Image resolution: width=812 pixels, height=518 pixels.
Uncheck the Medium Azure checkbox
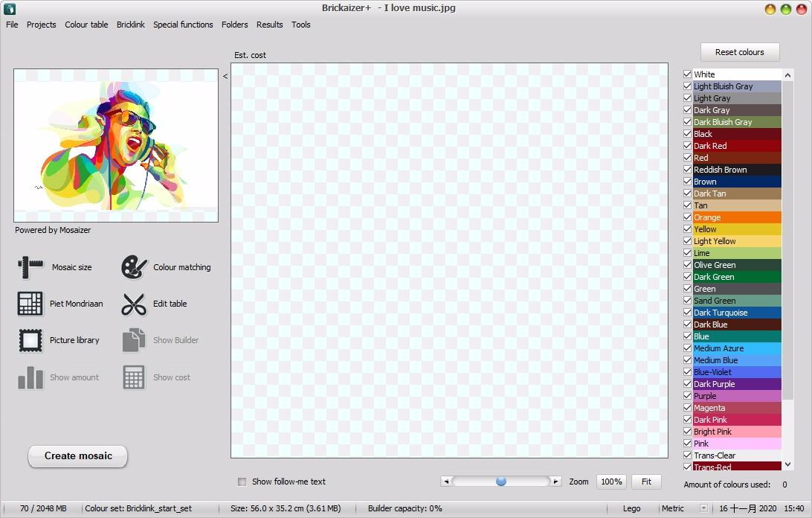pyautogui.click(x=688, y=348)
